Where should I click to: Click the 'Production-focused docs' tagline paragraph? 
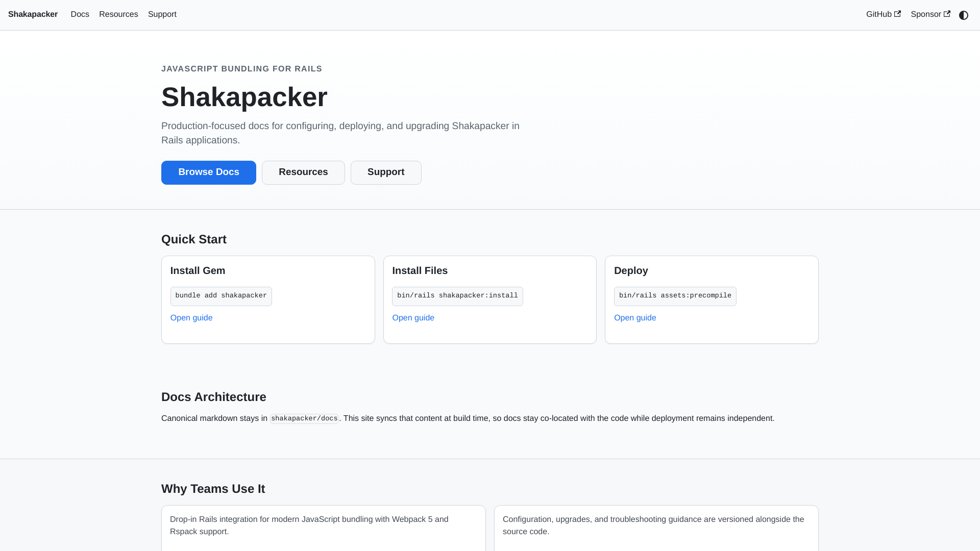340,133
